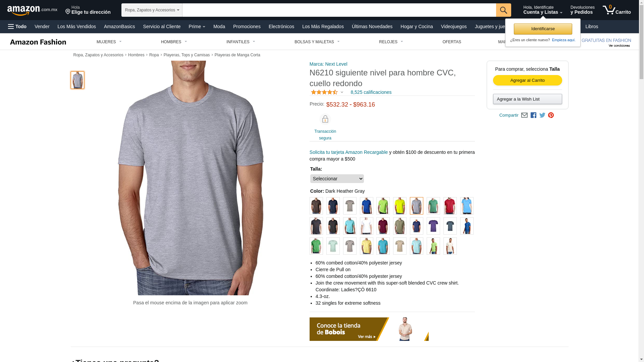Screen dimensions: 644x362
Task: Share product via email envelope icon
Action: click(x=524, y=115)
